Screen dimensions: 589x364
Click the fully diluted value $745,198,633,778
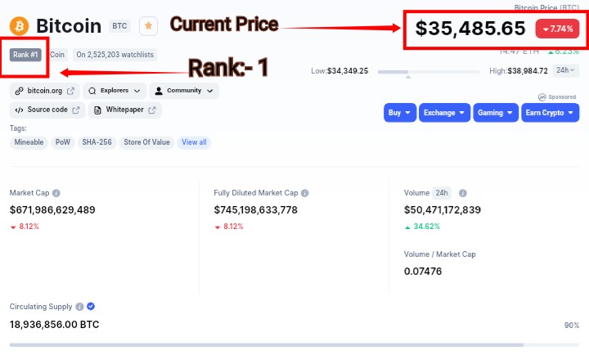256,210
